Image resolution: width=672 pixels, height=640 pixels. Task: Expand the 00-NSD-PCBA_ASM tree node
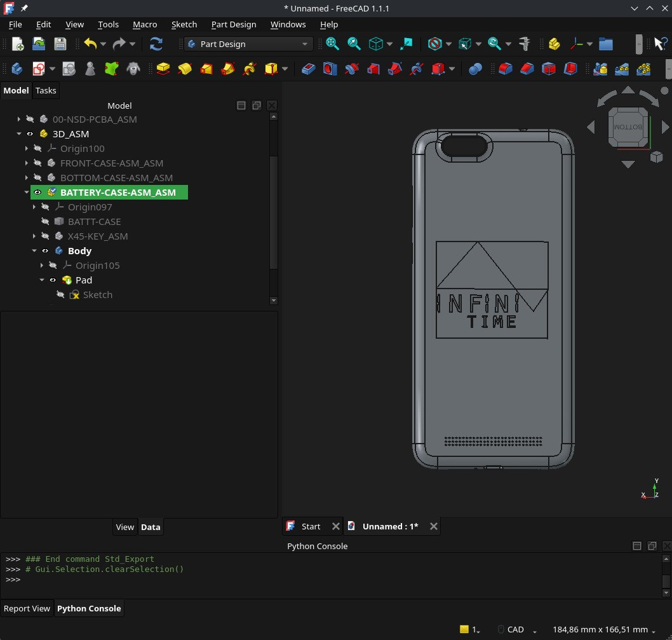(18, 119)
